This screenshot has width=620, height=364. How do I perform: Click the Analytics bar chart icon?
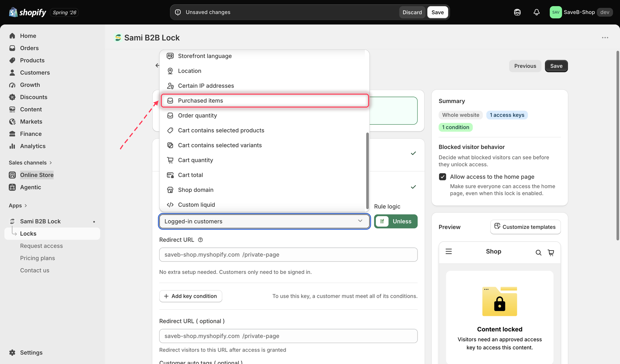[12, 146]
